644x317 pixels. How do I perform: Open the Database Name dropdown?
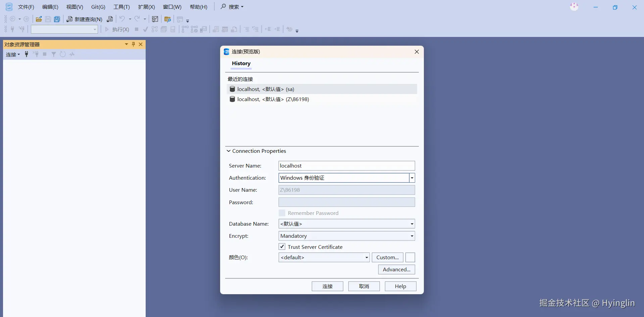coord(347,224)
